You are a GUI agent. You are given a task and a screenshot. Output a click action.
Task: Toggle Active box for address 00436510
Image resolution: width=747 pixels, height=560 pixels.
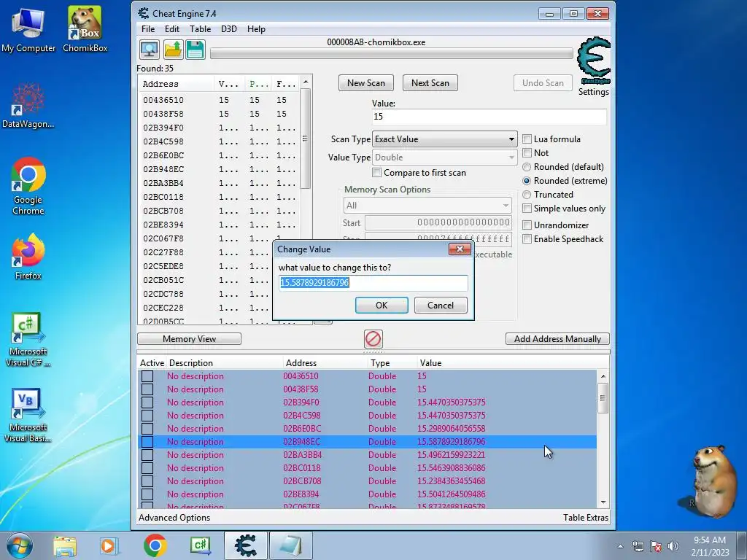pos(147,376)
